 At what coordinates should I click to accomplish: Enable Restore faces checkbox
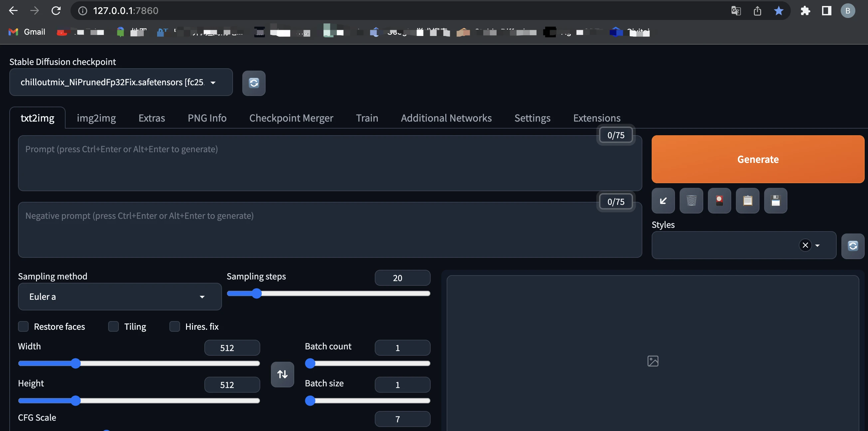tap(23, 326)
